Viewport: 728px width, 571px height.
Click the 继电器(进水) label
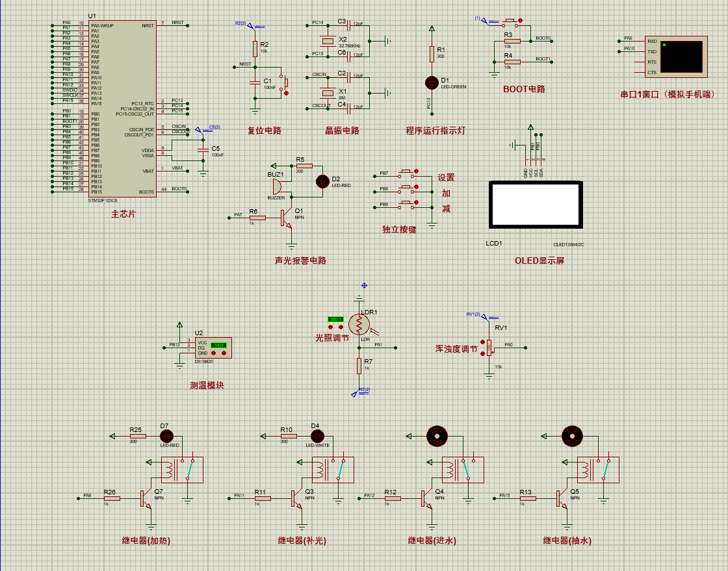(x=432, y=541)
